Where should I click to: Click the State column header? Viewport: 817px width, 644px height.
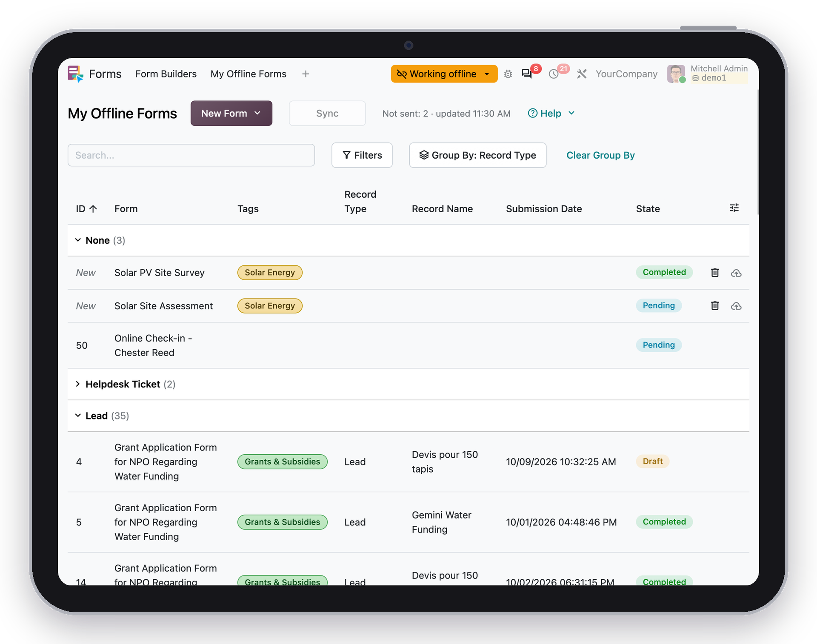pos(648,209)
